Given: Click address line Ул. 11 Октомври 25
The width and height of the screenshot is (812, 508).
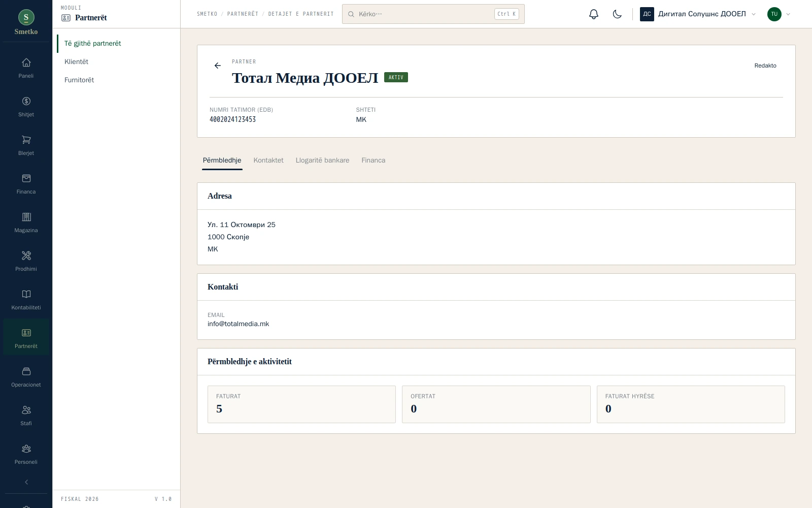Looking at the screenshot, I should [x=242, y=225].
